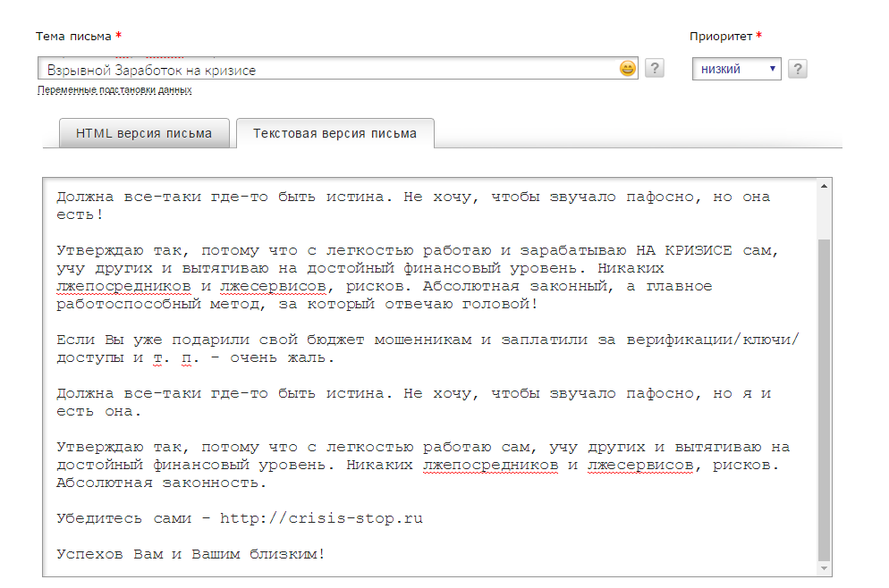
Task: Click the words НА КРИЗИСЕ in message
Action: (684, 250)
